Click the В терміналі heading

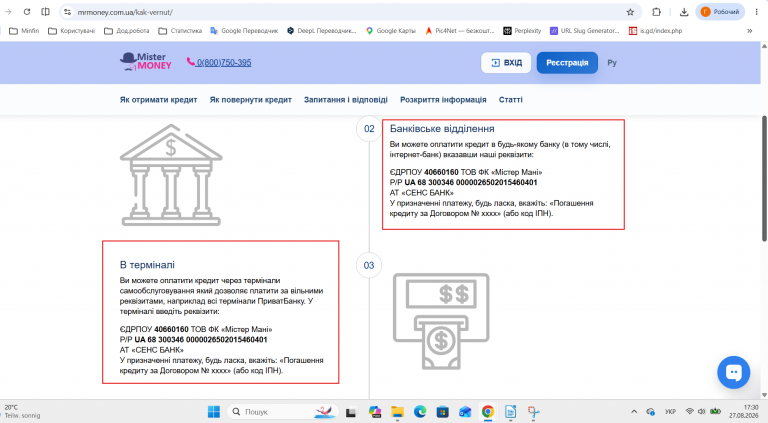[147, 265]
